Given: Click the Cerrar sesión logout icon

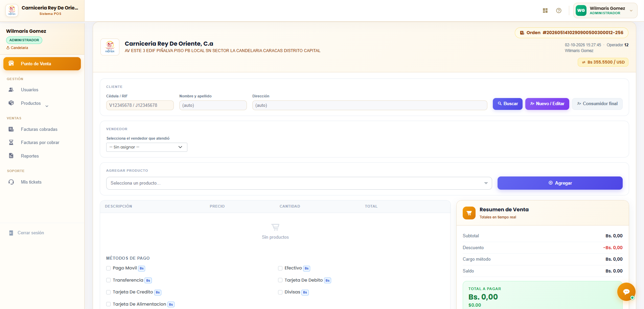Looking at the screenshot, I should [11, 233].
